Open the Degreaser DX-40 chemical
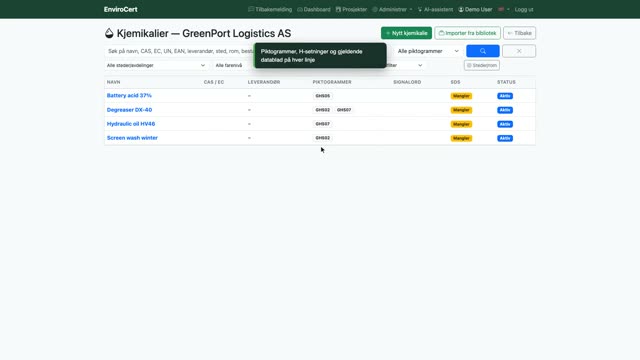The height and width of the screenshot is (360, 640). coord(129,110)
